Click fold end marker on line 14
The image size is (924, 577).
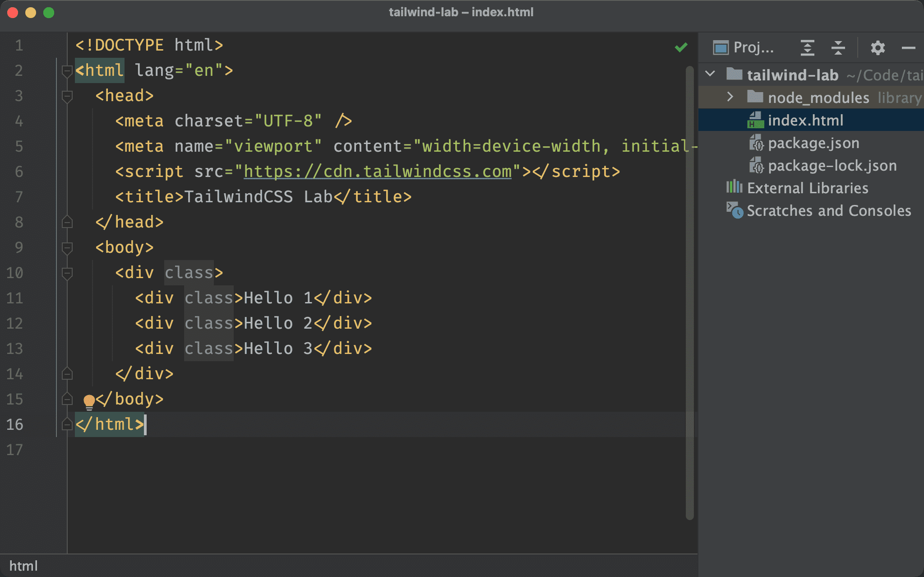[67, 373]
